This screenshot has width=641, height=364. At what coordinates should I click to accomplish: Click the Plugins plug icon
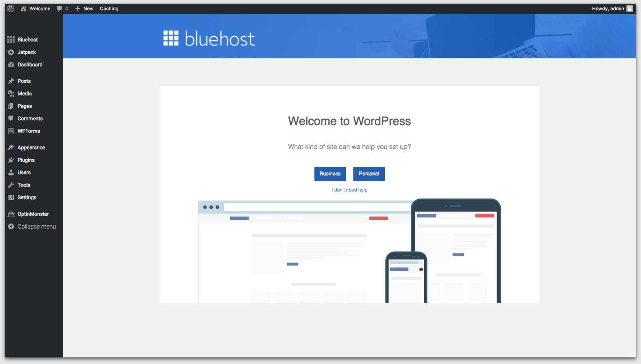point(11,160)
